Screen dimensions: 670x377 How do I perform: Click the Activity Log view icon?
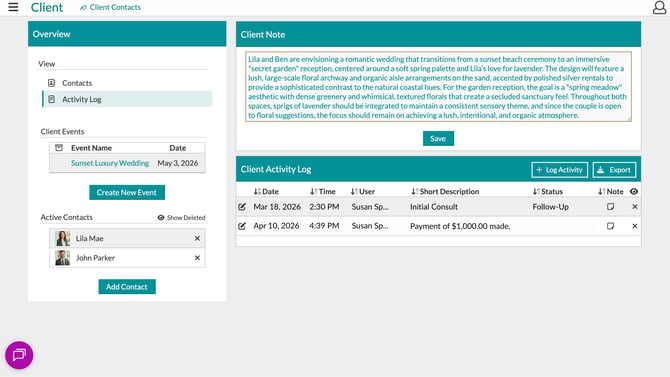pos(52,99)
